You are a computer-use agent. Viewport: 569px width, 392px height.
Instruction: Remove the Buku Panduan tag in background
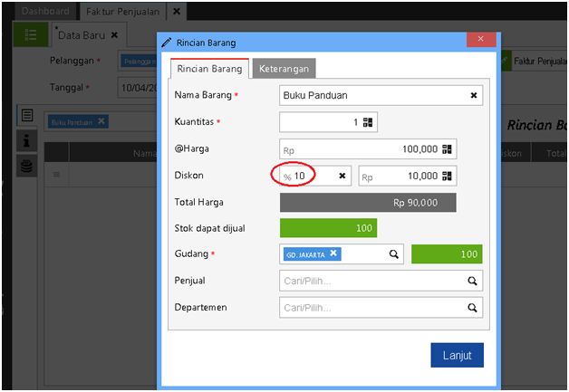101,121
